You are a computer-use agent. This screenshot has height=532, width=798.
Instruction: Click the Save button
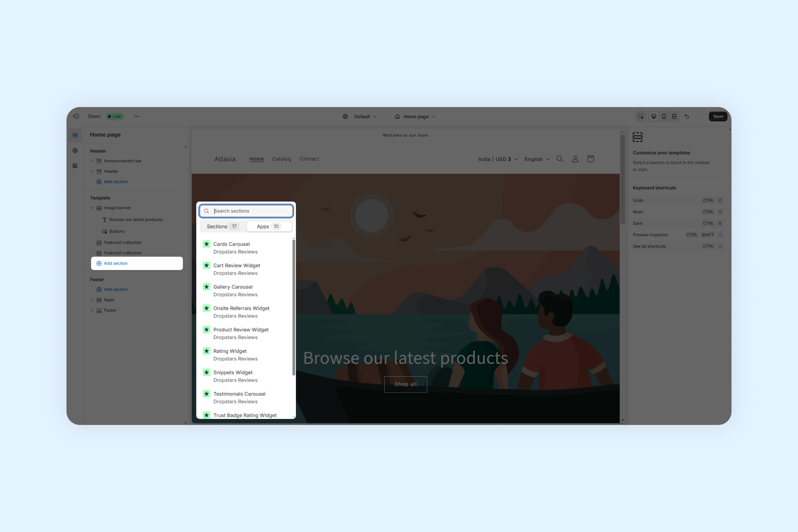718,116
